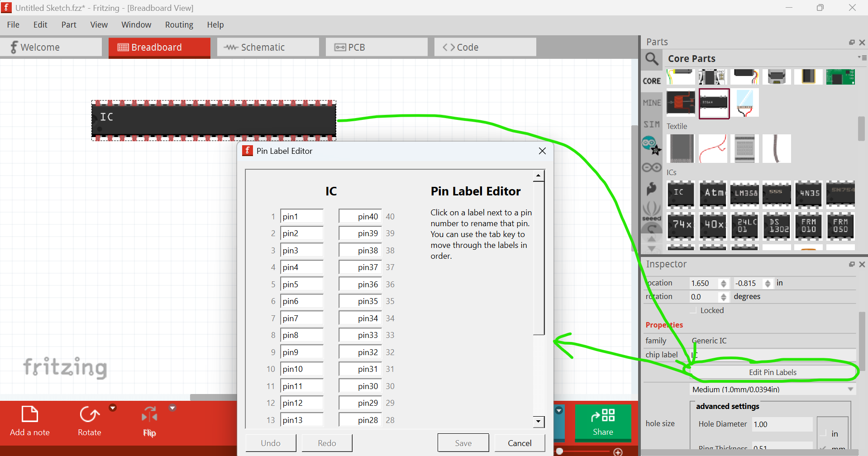Image resolution: width=868 pixels, height=456 pixels.
Task: Click the Share button icon
Action: click(603, 415)
